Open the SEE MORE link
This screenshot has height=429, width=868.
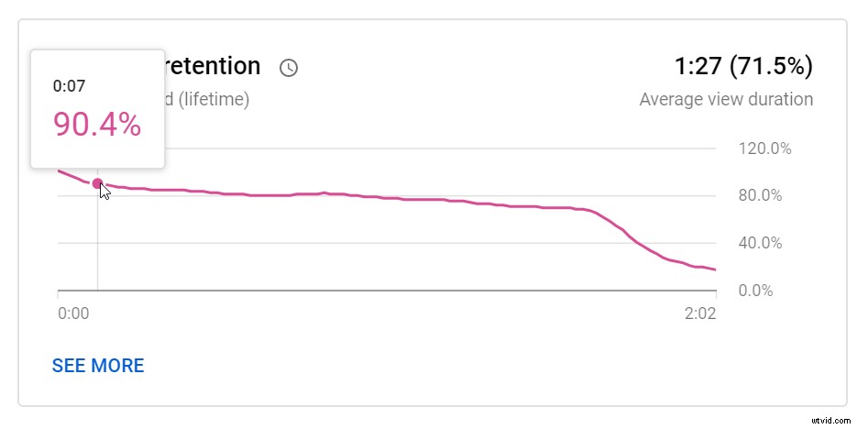pyautogui.click(x=98, y=366)
